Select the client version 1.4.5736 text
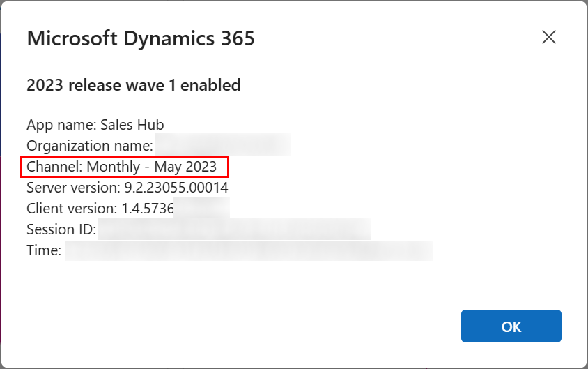The width and height of the screenshot is (588, 369). pyautogui.click(x=148, y=209)
